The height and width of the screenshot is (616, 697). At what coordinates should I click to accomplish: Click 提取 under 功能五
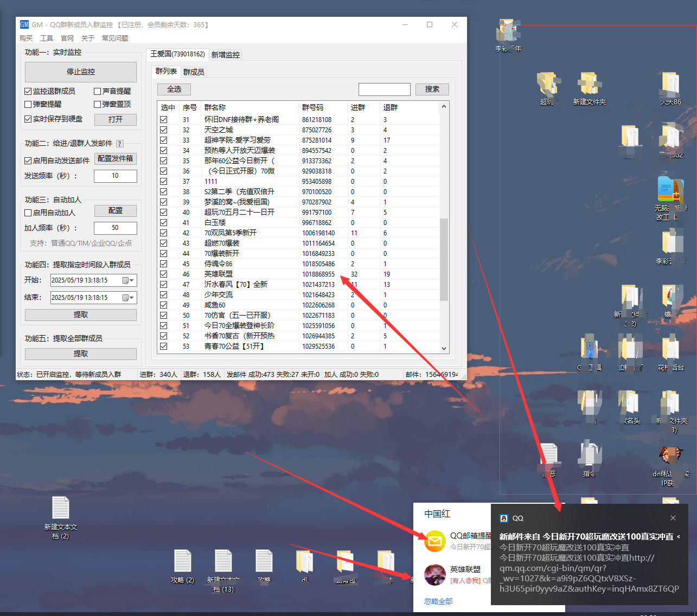click(x=81, y=354)
